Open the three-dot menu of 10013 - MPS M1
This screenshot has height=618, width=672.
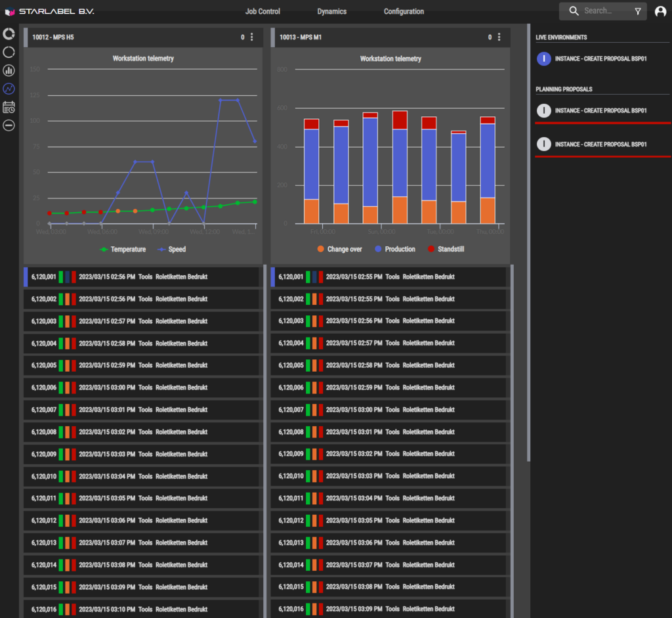coord(499,37)
